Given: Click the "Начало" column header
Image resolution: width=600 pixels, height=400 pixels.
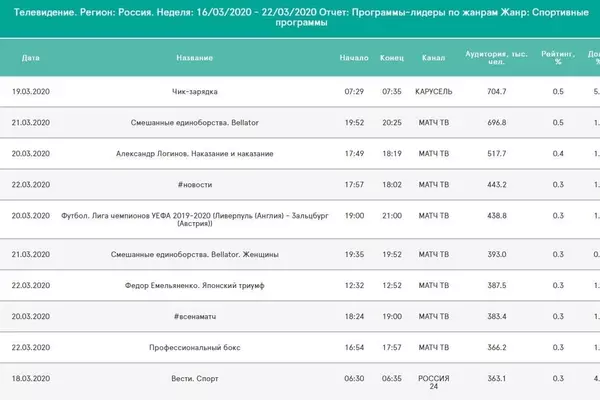Looking at the screenshot, I should (x=354, y=58).
